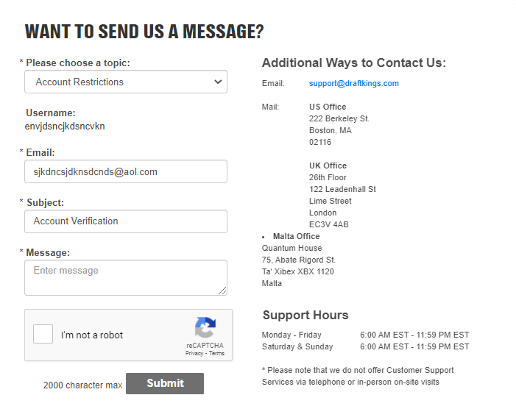Image resolution: width=516 pixels, height=420 pixels.
Task: Click the 'Quantum House' text
Action: pos(292,249)
